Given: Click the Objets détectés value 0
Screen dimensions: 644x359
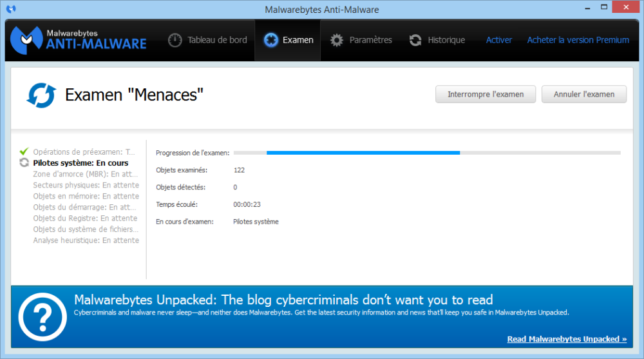Looking at the screenshot, I should [x=235, y=187].
